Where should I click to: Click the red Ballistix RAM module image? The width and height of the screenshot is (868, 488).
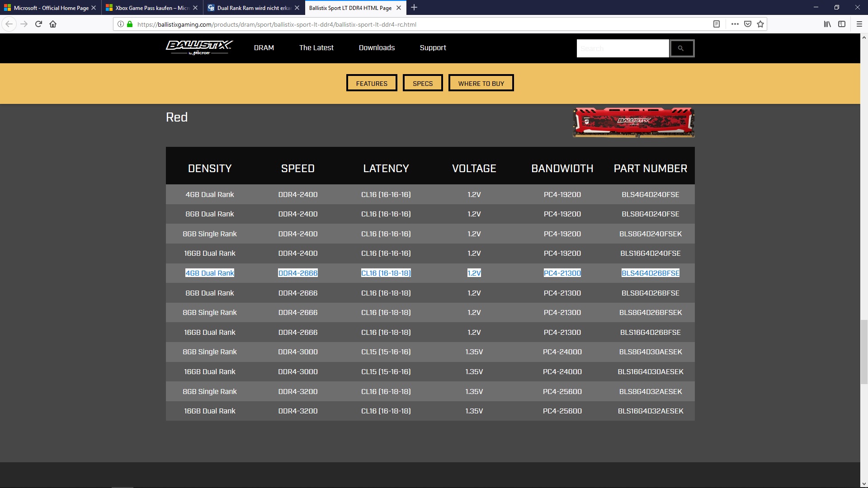(633, 122)
